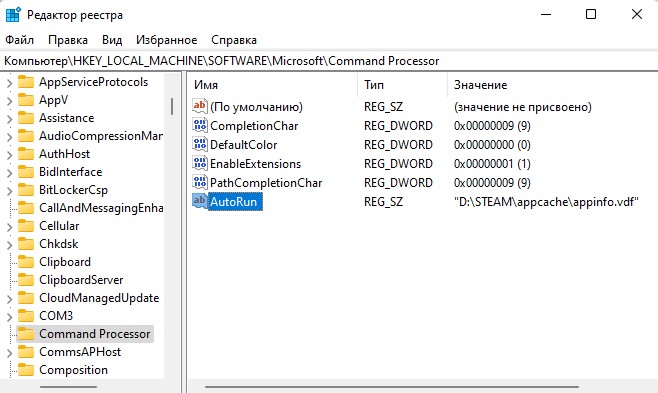Screen dimensions: 658x393
Task: Expand the BitLockerCsp key
Action: [9, 191]
